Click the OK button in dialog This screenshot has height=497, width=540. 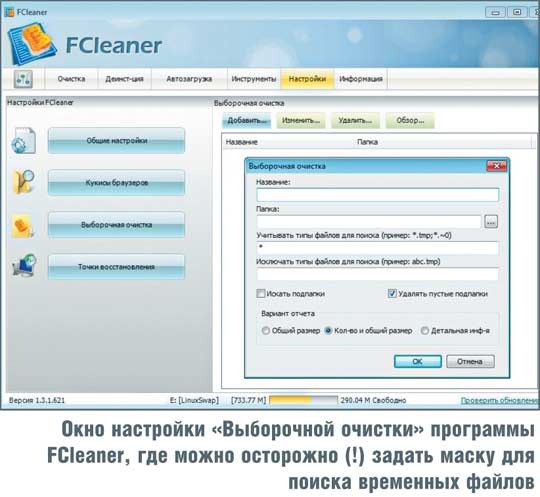click(418, 361)
